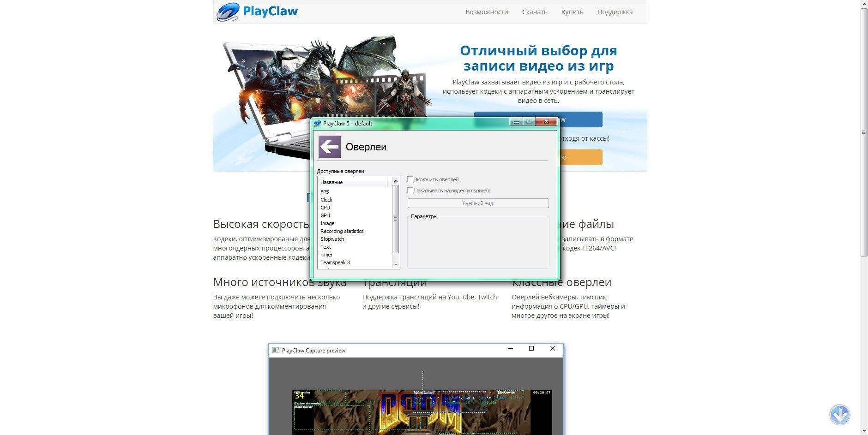
Task: Click the Много источников звука heading
Action: pyautogui.click(x=280, y=282)
